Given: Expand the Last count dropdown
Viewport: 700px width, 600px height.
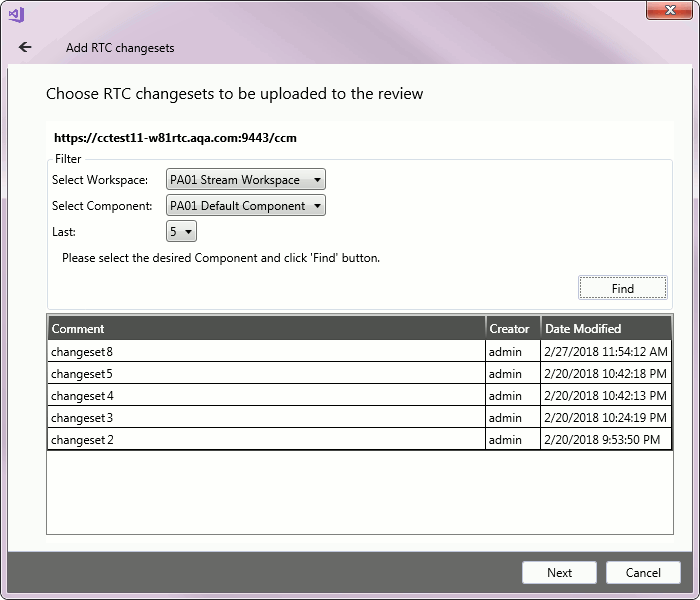Looking at the screenshot, I should (181, 232).
